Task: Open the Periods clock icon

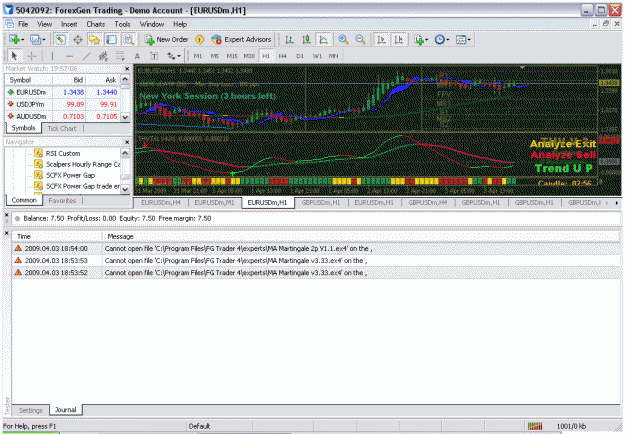Action: pyautogui.click(x=439, y=39)
